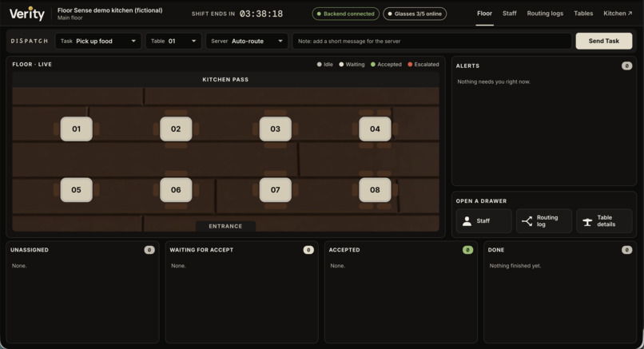Click the FLOOR · LIVE heading
Image resolution: width=644 pixels, height=349 pixels.
pyautogui.click(x=32, y=65)
